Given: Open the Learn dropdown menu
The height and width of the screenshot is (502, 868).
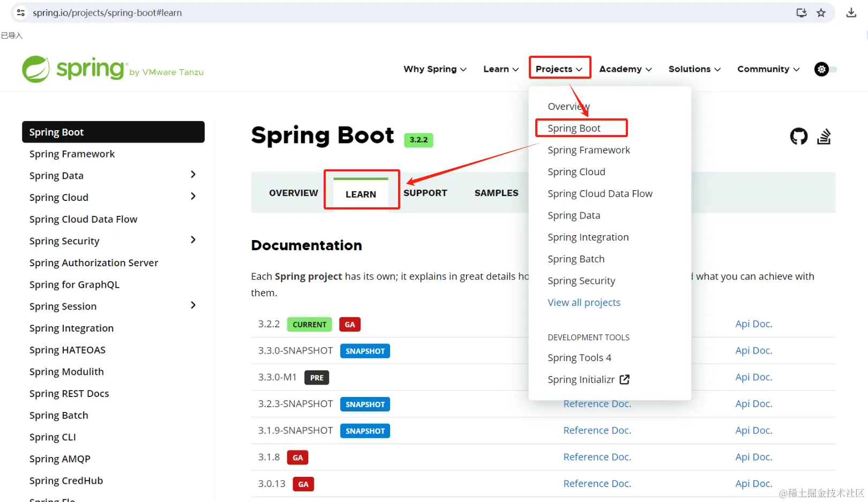Looking at the screenshot, I should click(x=499, y=69).
